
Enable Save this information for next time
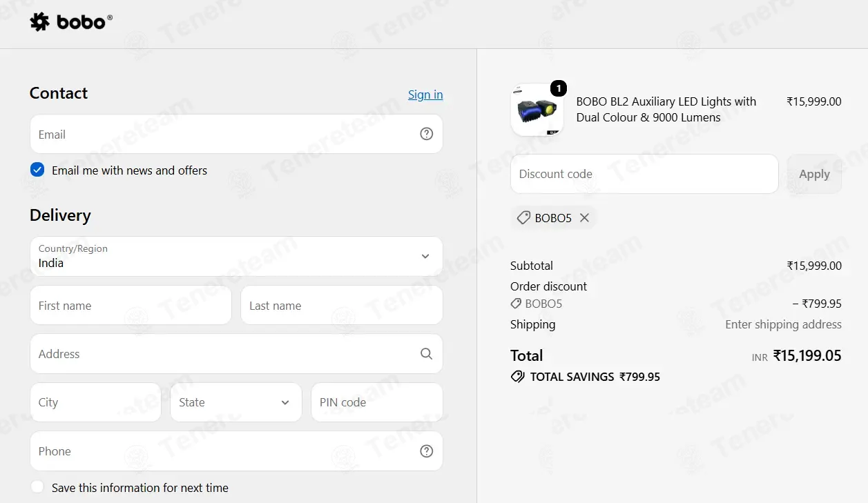tap(37, 487)
